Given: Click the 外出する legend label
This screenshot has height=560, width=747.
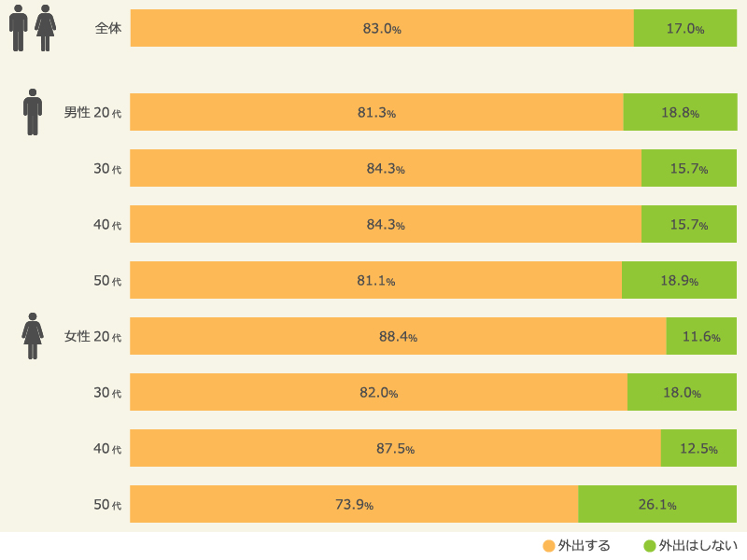Looking at the screenshot, I should pyautogui.click(x=585, y=546).
